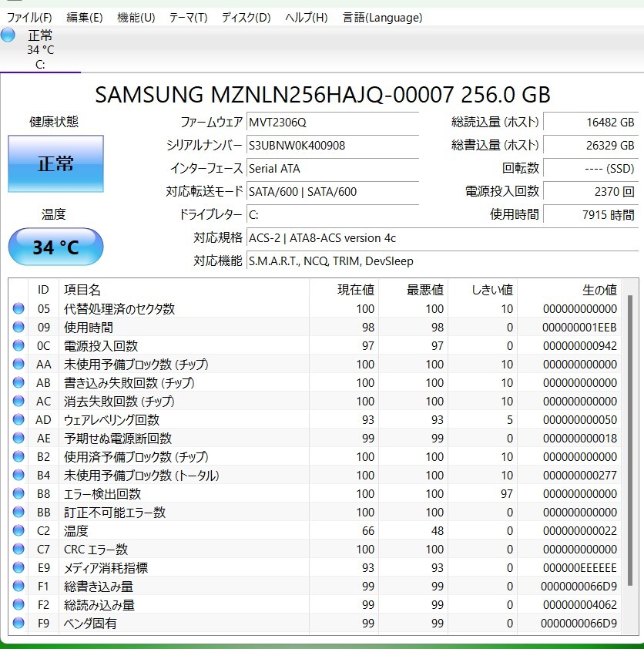The height and width of the screenshot is (649, 644).
Task: Click the status orb for attribute E9
Action: click(x=18, y=567)
